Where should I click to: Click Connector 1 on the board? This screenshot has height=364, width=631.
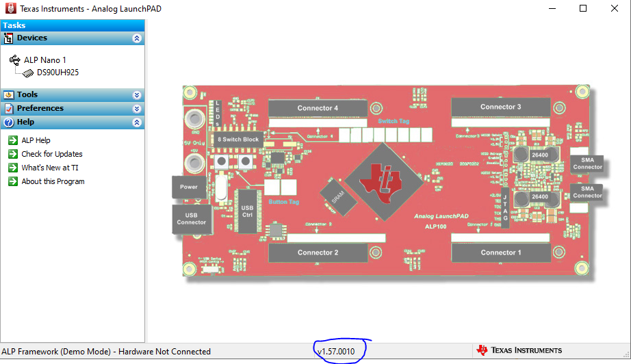[501, 252]
